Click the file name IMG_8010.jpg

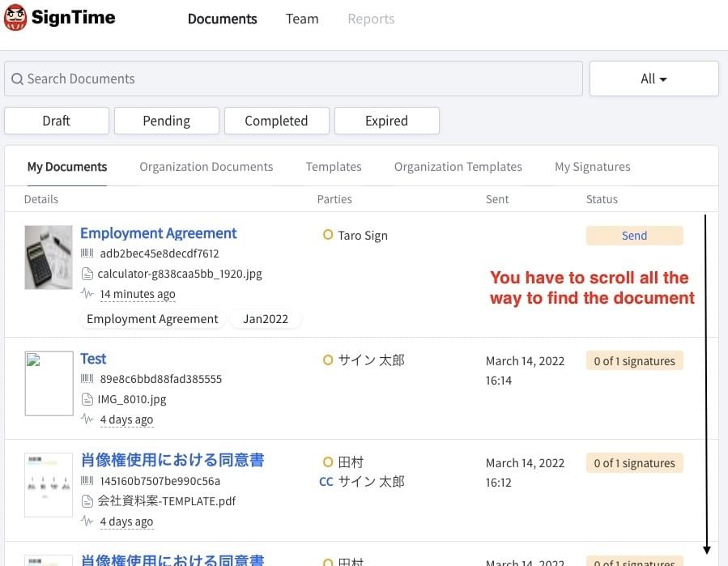coord(132,399)
